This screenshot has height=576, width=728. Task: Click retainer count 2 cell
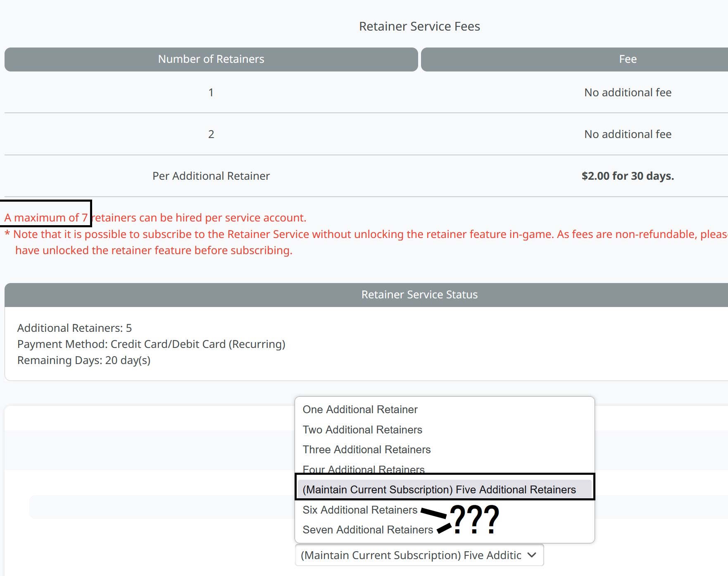(x=211, y=134)
